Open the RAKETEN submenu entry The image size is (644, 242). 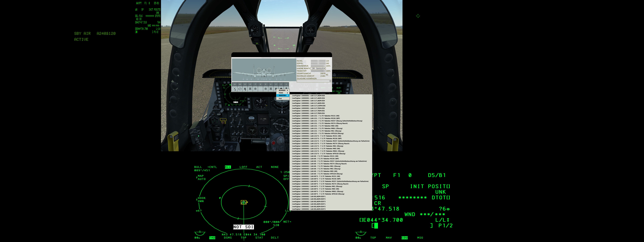(x=283, y=95)
